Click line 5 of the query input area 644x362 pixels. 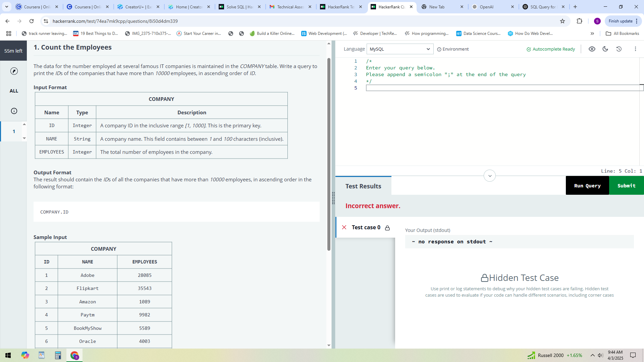pos(436,88)
